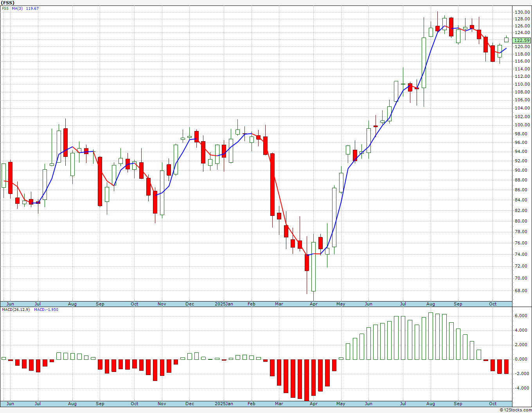This screenshot has height=413, width=532.
Task: Select Feb on the price chart time axis
Action: [x=251, y=304]
